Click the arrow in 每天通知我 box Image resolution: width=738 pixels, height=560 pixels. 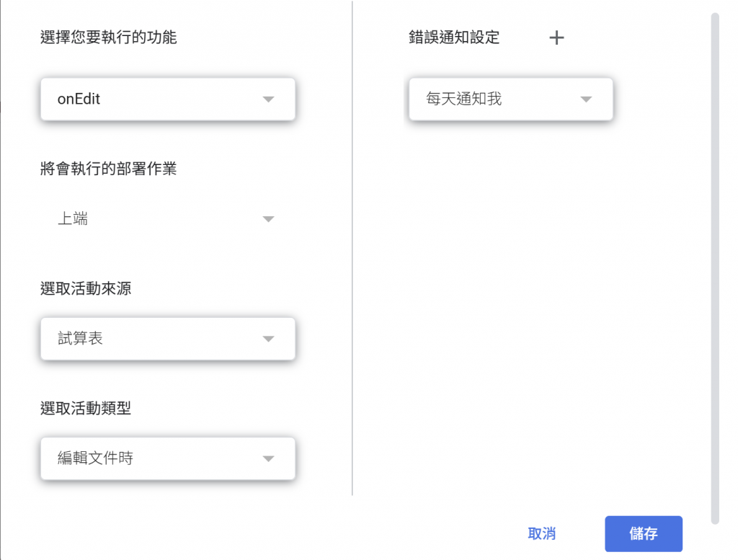coord(585,99)
